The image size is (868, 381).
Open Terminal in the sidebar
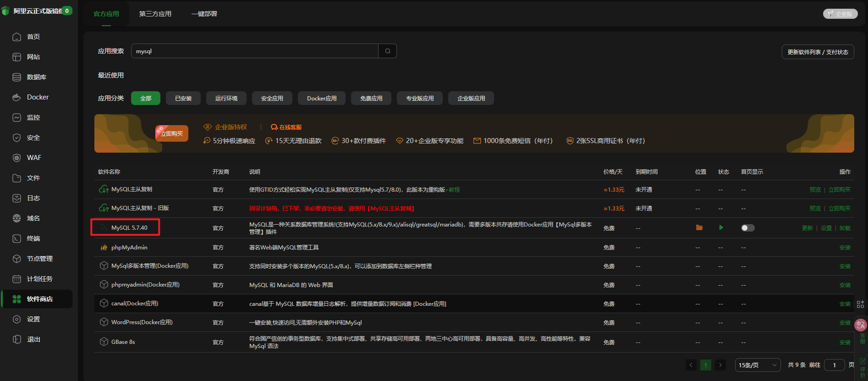[x=33, y=238]
